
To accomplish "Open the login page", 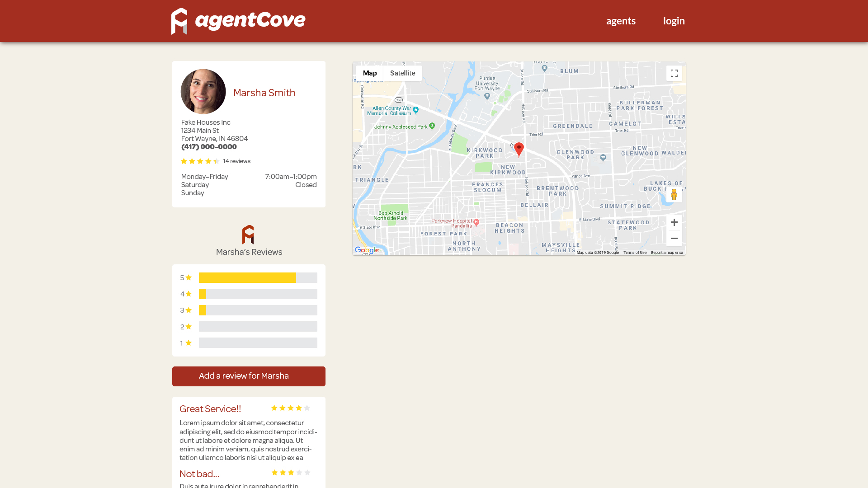I will (x=674, y=21).
